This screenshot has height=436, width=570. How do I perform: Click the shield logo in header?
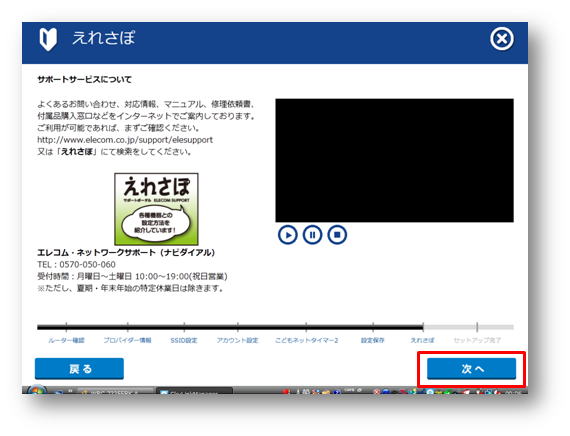48,39
